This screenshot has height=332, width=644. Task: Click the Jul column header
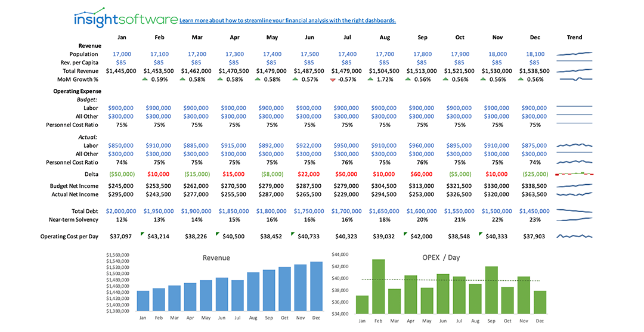coord(347,38)
